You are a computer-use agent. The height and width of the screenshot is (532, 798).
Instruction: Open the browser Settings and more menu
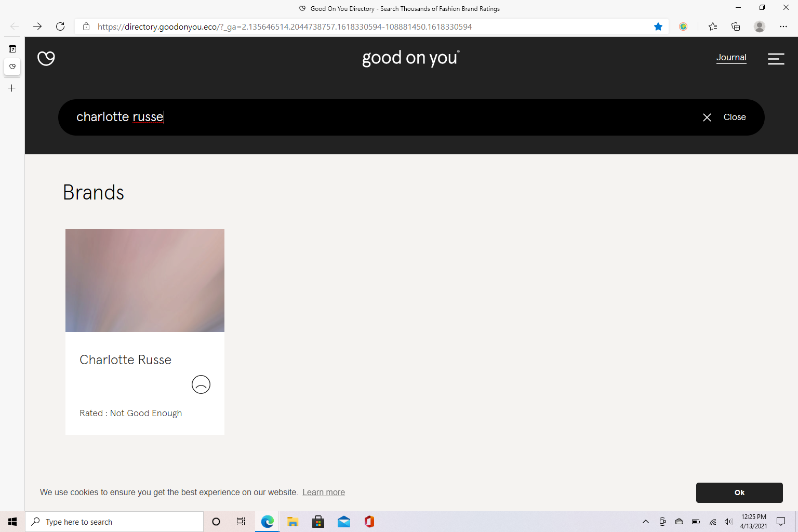[783, 26]
